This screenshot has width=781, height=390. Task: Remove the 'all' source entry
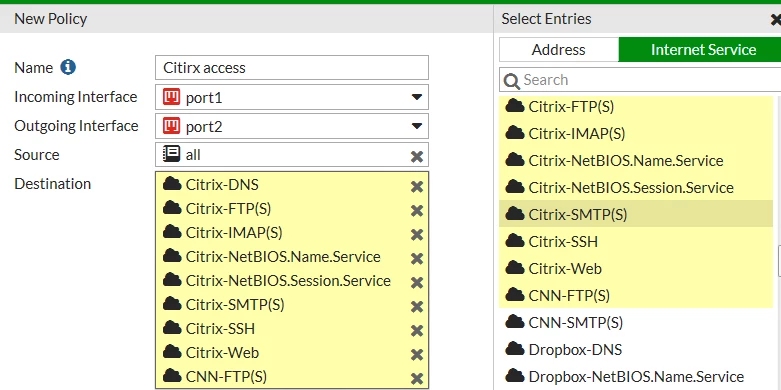[417, 156]
